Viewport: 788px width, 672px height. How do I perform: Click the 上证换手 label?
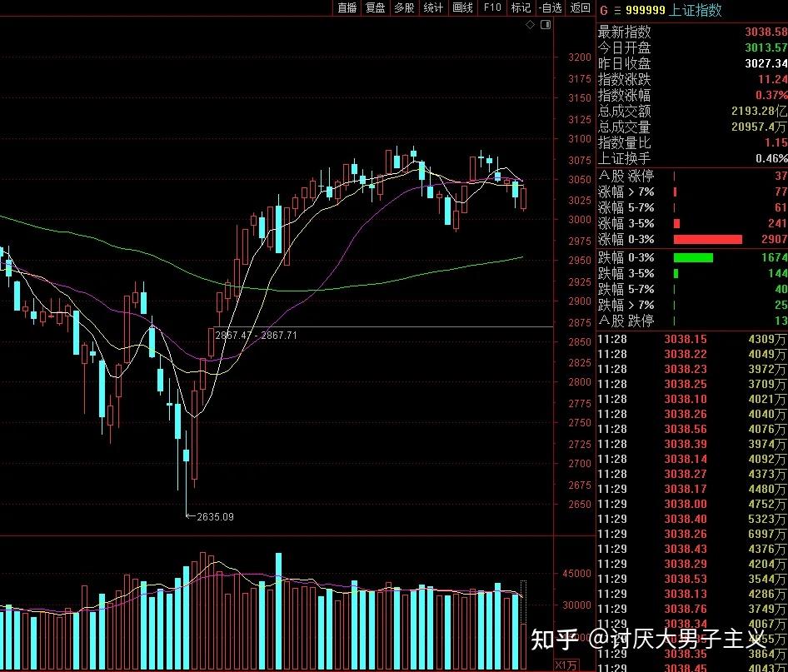click(x=624, y=158)
